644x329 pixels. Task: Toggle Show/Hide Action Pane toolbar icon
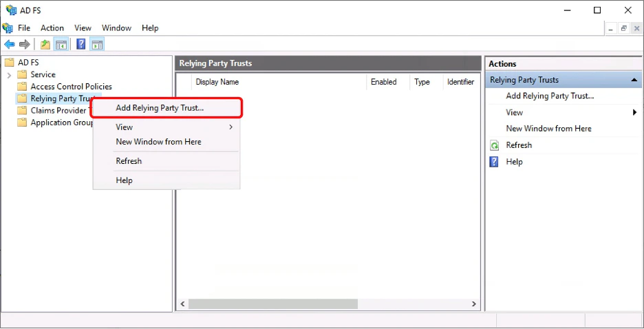pos(97,44)
